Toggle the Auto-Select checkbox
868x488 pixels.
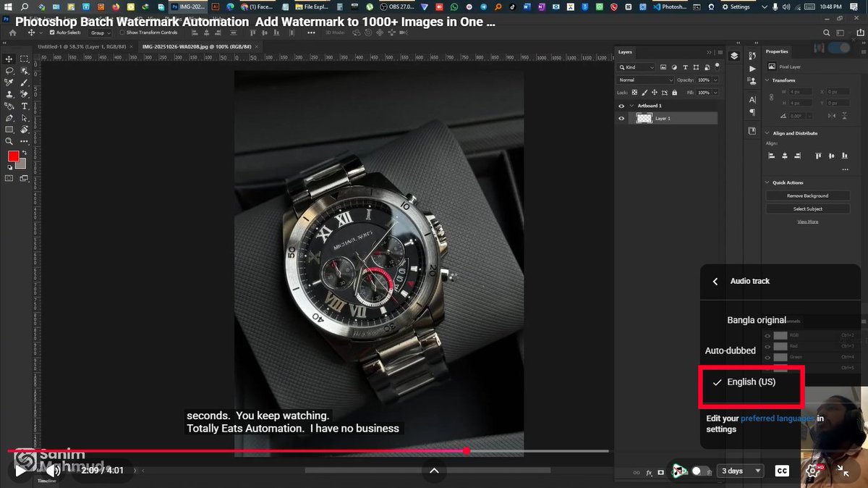pos(51,33)
